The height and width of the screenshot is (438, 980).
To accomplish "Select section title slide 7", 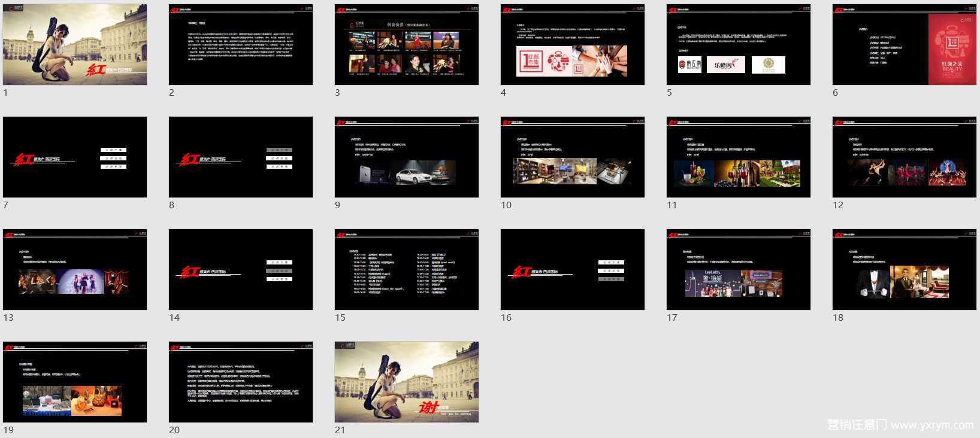I will tap(75, 157).
